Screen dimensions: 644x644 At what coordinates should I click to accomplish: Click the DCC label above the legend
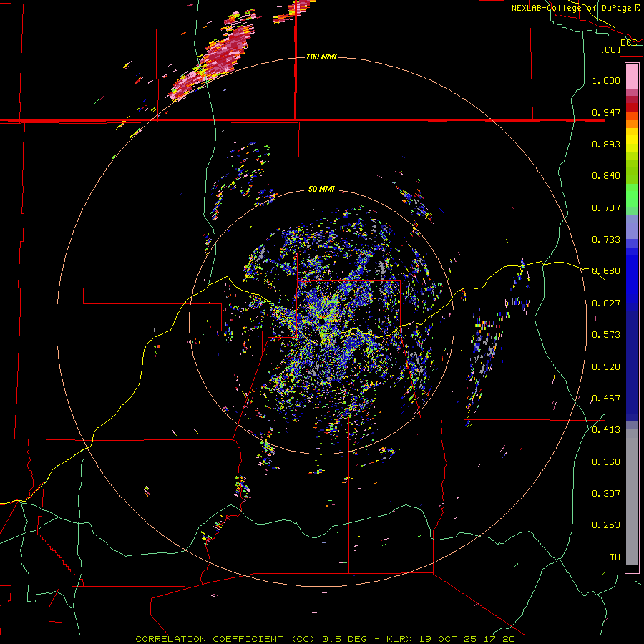(x=628, y=42)
